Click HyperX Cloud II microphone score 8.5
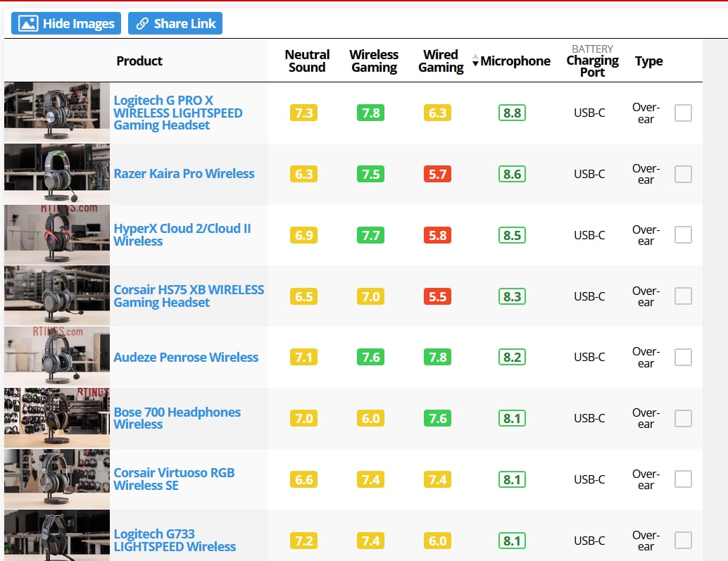Screen dimensions: 728x561 [x=512, y=235]
